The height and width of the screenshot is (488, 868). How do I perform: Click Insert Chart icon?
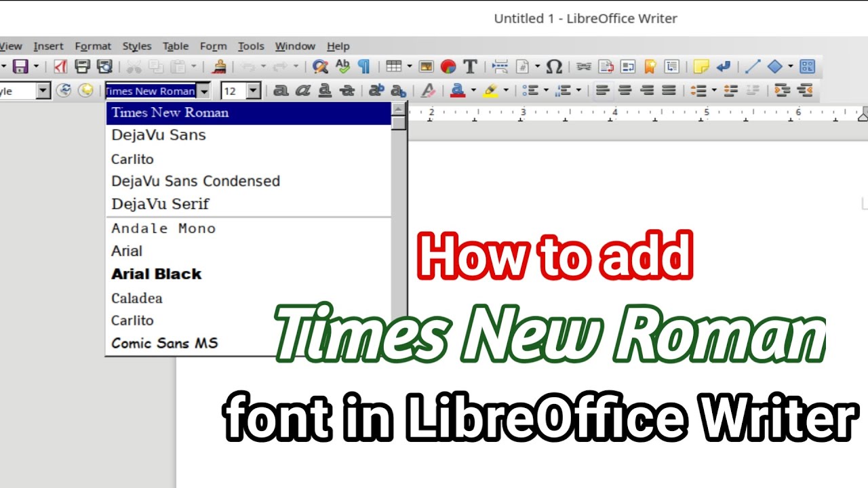point(448,66)
